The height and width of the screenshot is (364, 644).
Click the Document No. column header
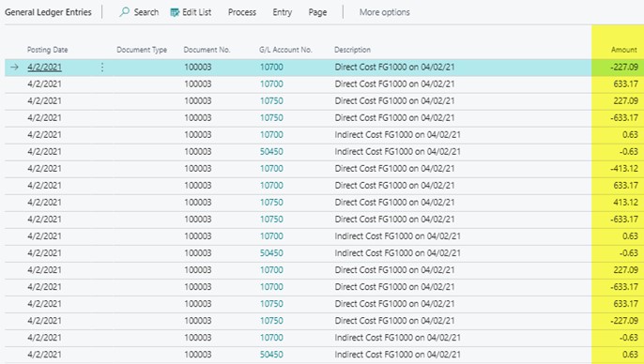207,50
